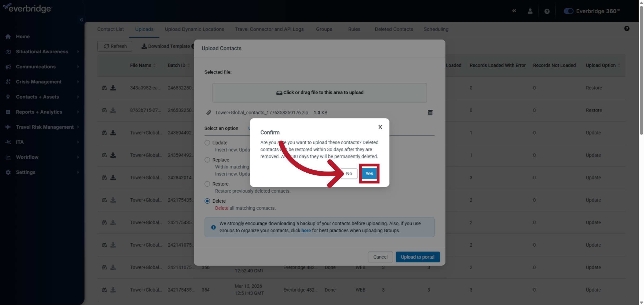Switch to the Deleted Contacts tab
The image size is (644, 305).
[x=394, y=29]
